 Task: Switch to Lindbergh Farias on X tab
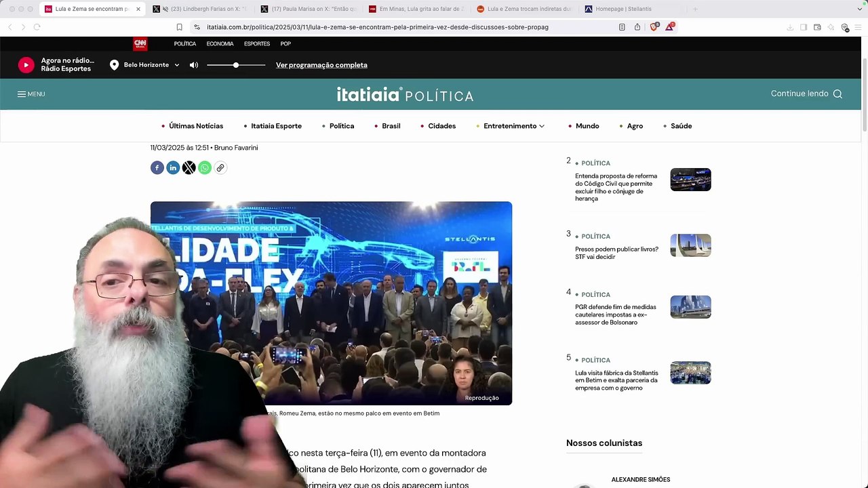[x=200, y=9]
